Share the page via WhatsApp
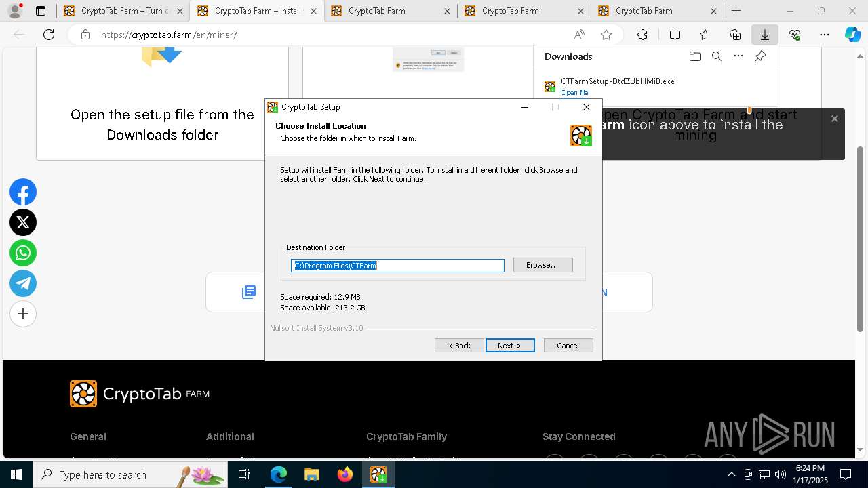The width and height of the screenshot is (868, 488). pyautogui.click(x=23, y=253)
